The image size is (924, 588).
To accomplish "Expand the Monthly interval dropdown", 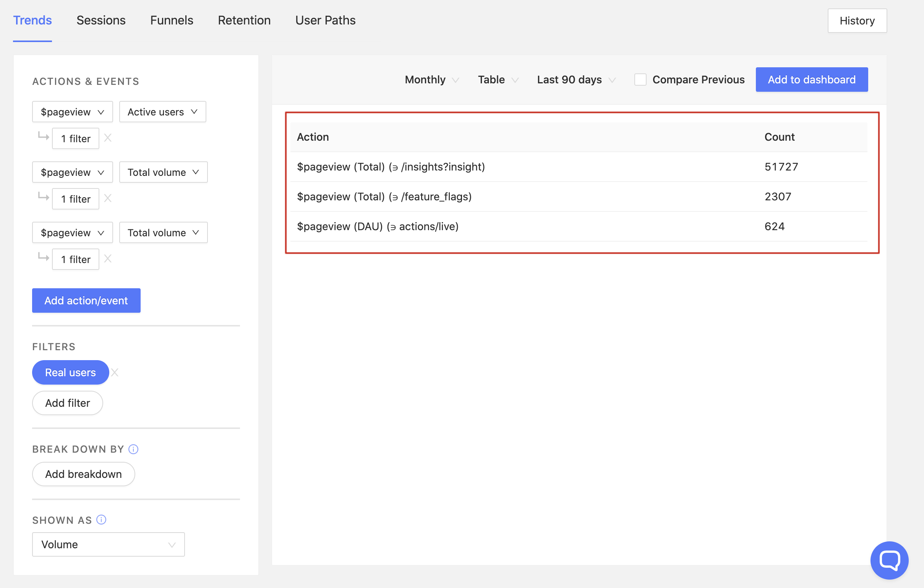I will pyautogui.click(x=432, y=80).
